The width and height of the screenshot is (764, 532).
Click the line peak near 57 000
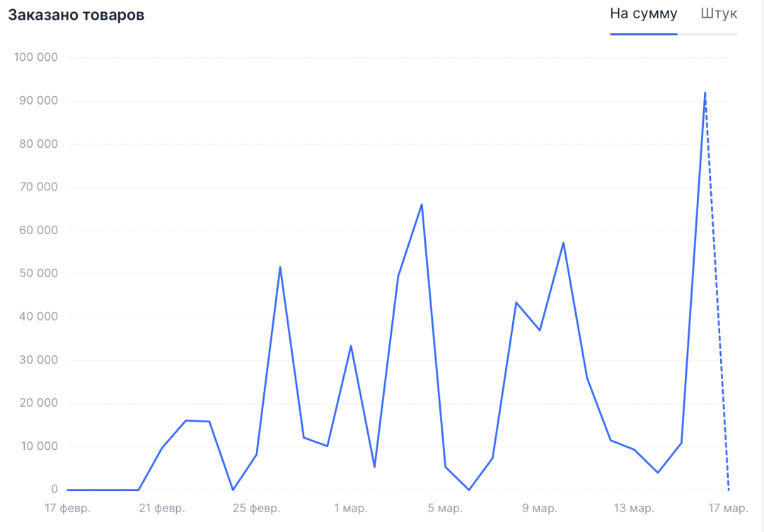click(563, 243)
